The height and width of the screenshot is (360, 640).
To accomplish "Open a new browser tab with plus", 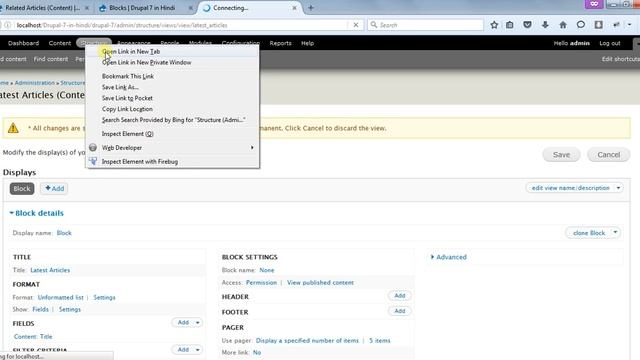I will pos(311,8).
